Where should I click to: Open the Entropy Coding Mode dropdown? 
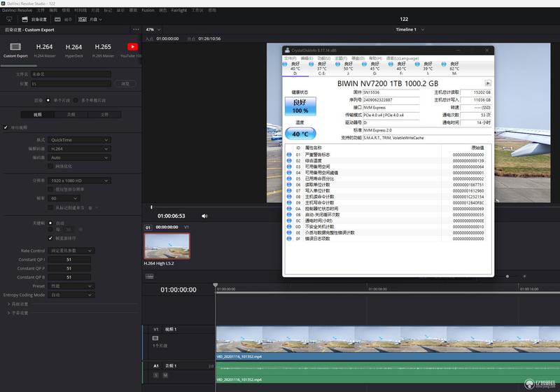click(x=71, y=295)
